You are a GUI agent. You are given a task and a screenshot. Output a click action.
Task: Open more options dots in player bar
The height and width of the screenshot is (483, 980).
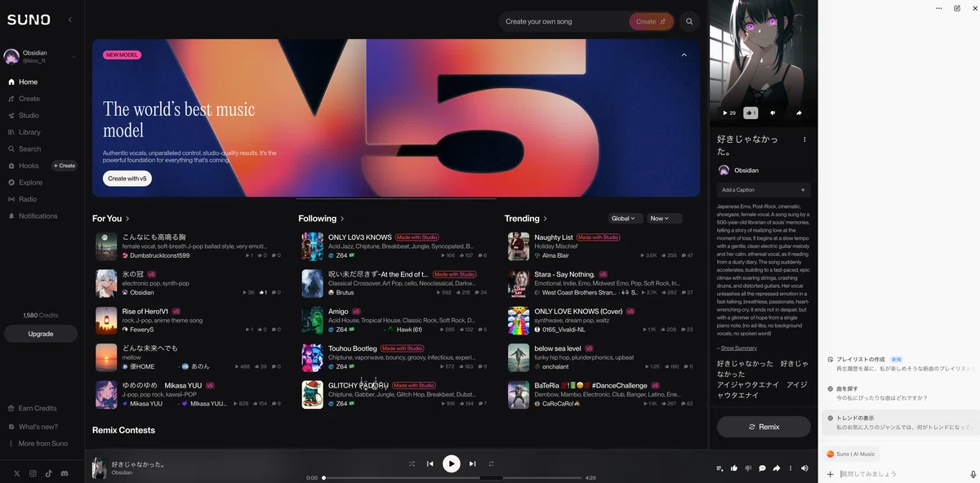click(x=791, y=468)
